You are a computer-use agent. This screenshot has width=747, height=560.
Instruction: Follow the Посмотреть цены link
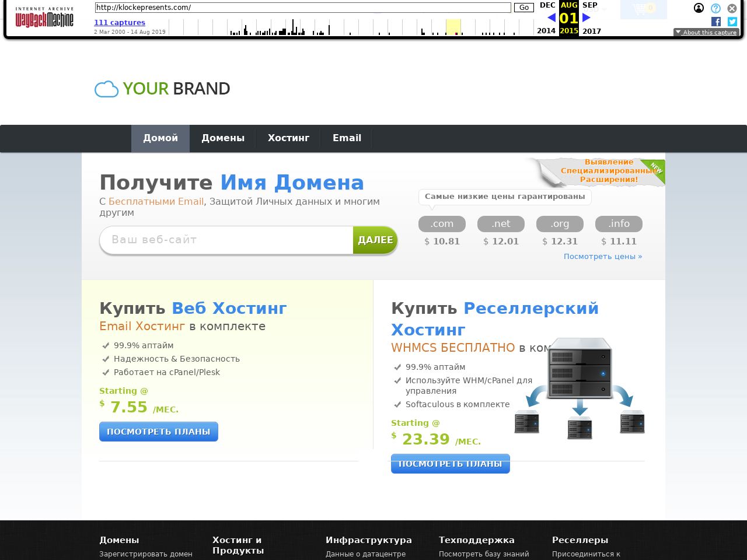[602, 257]
